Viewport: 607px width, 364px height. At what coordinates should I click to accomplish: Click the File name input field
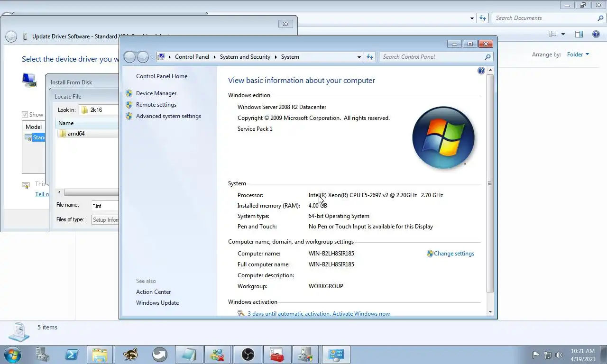[x=105, y=206]
